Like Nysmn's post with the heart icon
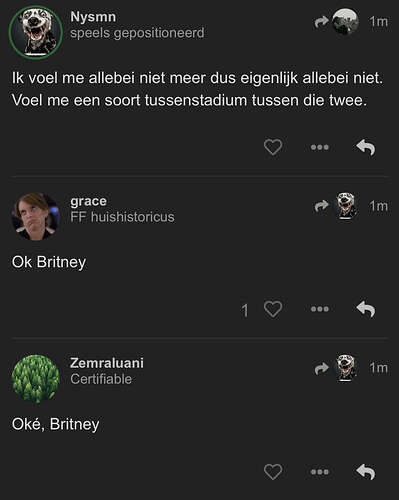The image size is (399, 500). [x=273, y=147]
